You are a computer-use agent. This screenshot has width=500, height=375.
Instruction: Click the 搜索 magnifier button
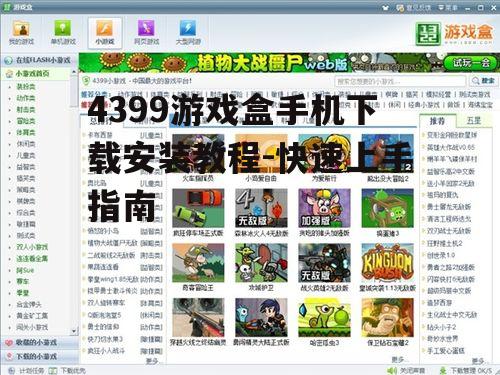point(483,81)
